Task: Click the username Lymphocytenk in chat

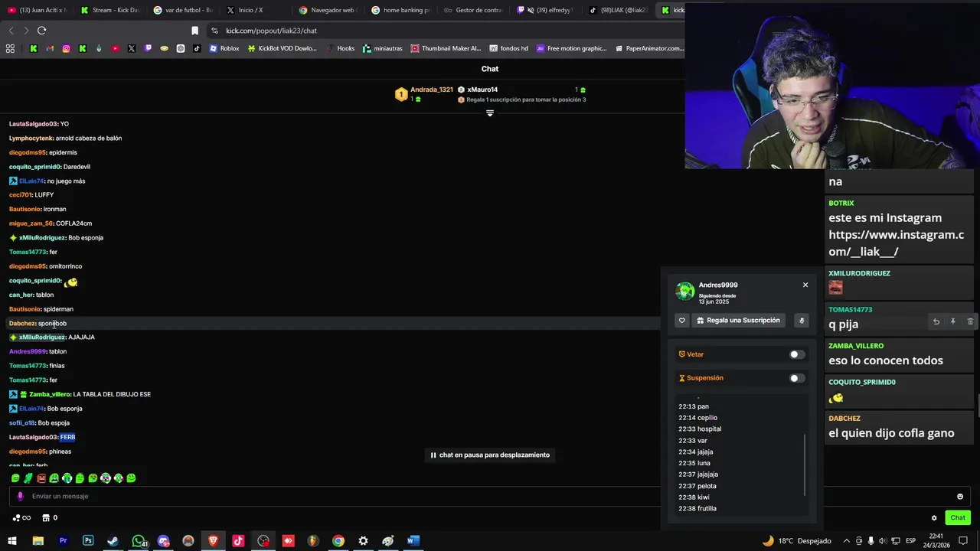Action: pos(31,139)
